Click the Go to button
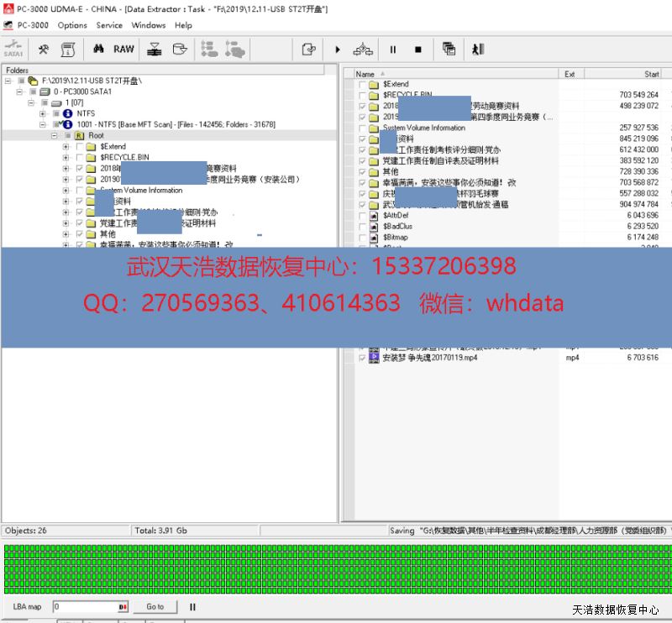The height and width of the screenshot is (623, 672). (x=155, y=606)
